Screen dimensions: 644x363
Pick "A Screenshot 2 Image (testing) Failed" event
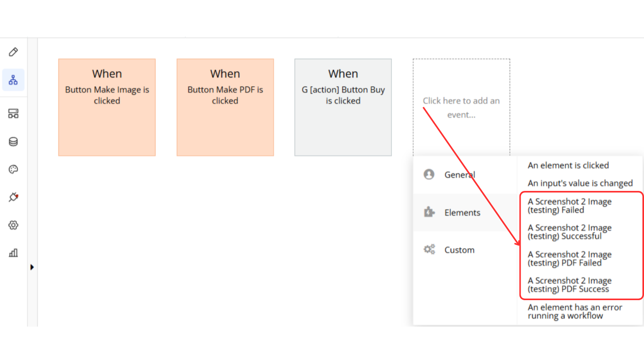569,205
